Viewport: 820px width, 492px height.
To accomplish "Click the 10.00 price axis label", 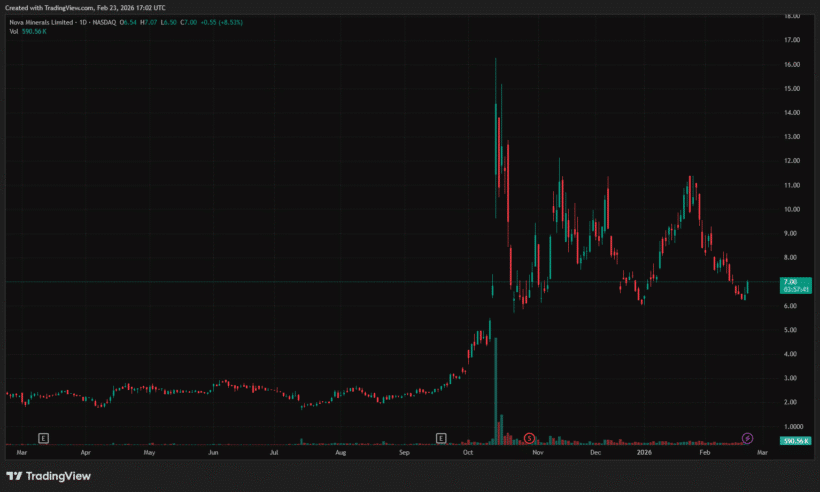I will (792, 210).
